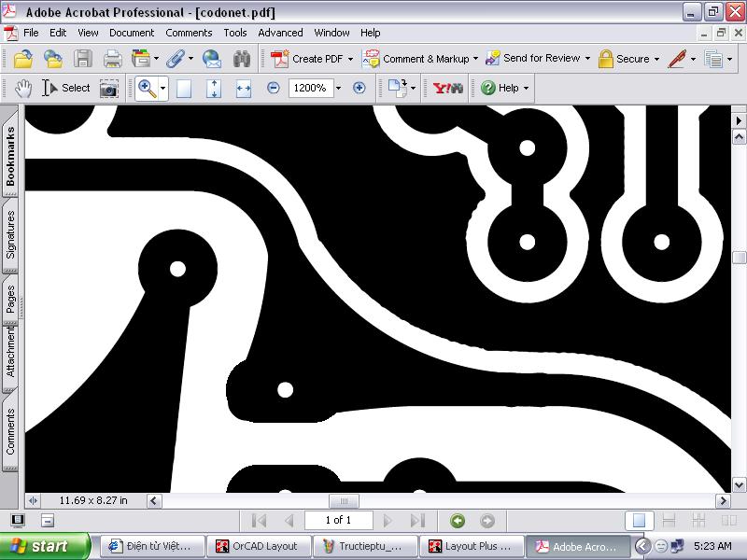Click the Print icon
The width and height of the screenshot is (747, 560).
click(x=112, y=59)
